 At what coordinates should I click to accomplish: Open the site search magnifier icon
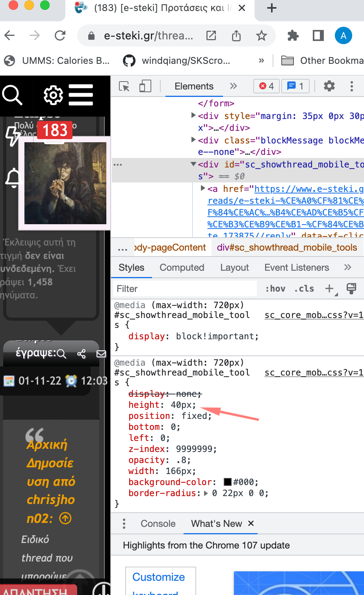point(13,95)
